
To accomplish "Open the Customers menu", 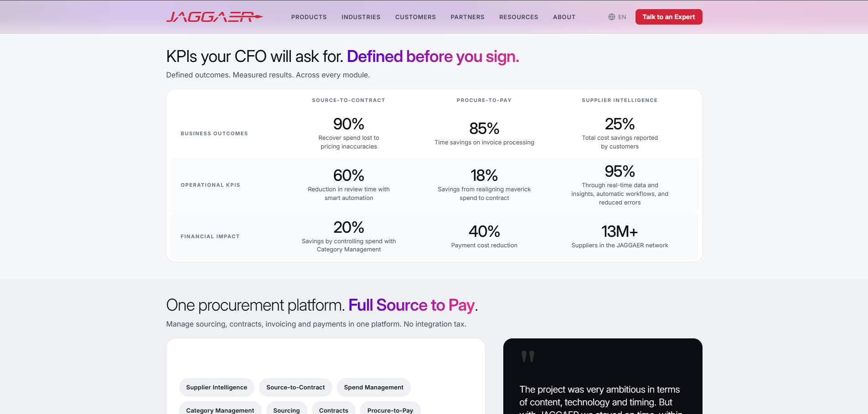I will (415, 17).
